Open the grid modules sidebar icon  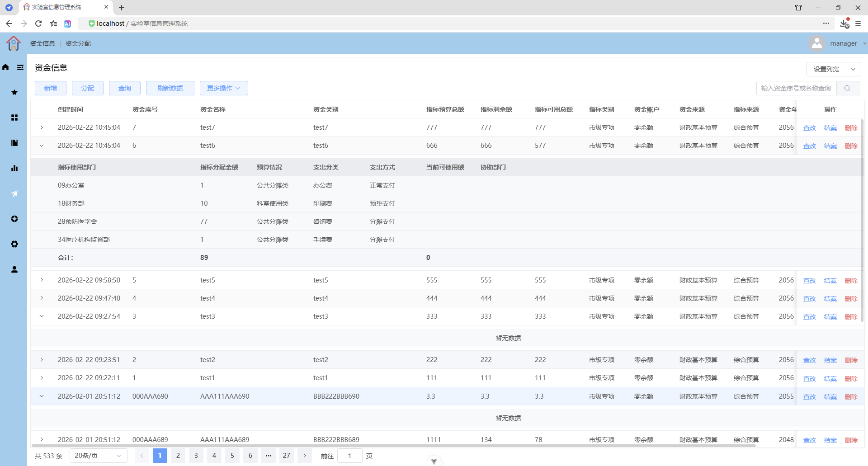(x=14, y=118)
